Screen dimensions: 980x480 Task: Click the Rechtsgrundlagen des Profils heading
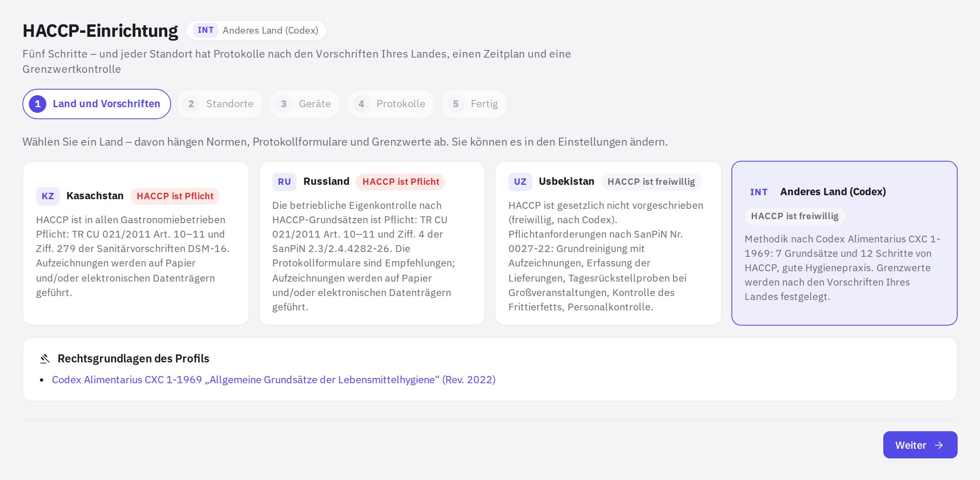click(x=133, y=358)
